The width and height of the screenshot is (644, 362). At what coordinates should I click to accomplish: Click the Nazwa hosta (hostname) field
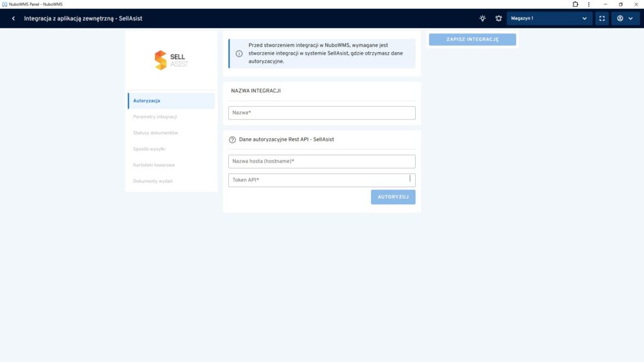pos(321,162)
